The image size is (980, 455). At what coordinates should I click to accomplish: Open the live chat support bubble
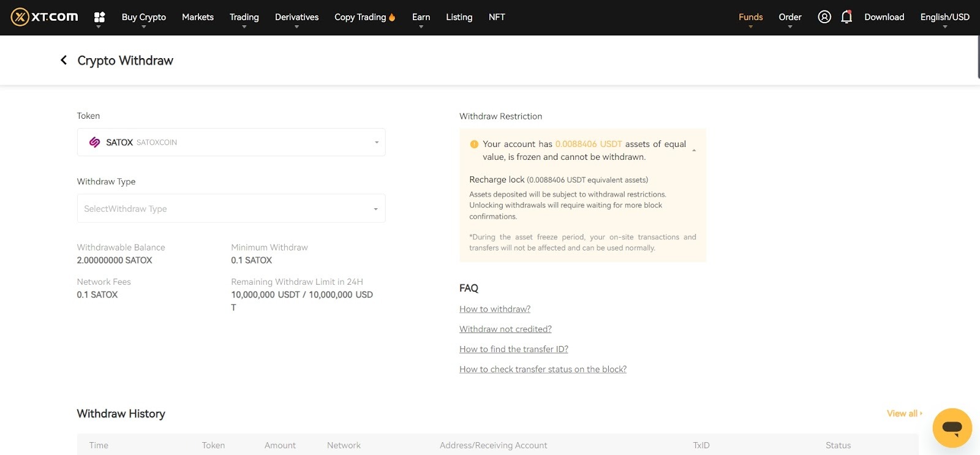(x=952, y=427)
